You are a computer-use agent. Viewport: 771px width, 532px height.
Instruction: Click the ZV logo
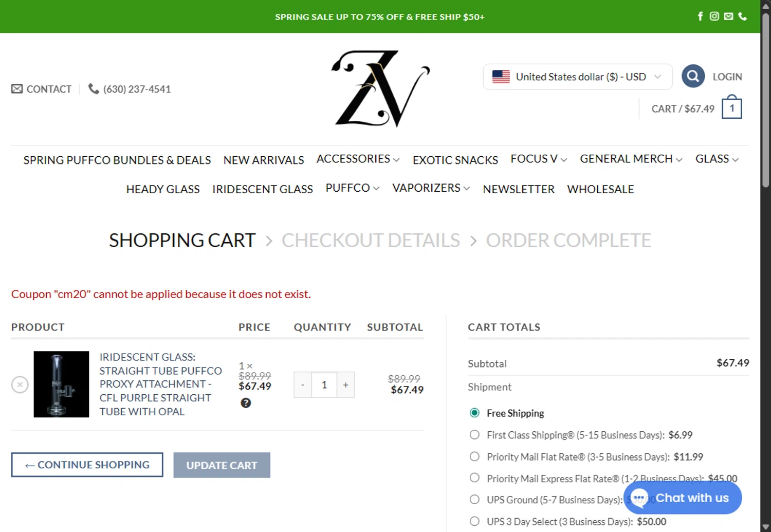pos(381,88)
